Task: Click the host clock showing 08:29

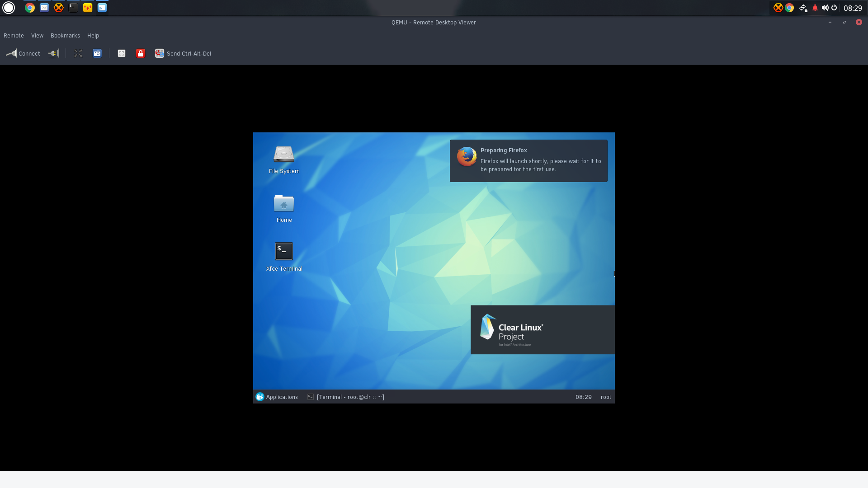Action: (x=853, y=8)
